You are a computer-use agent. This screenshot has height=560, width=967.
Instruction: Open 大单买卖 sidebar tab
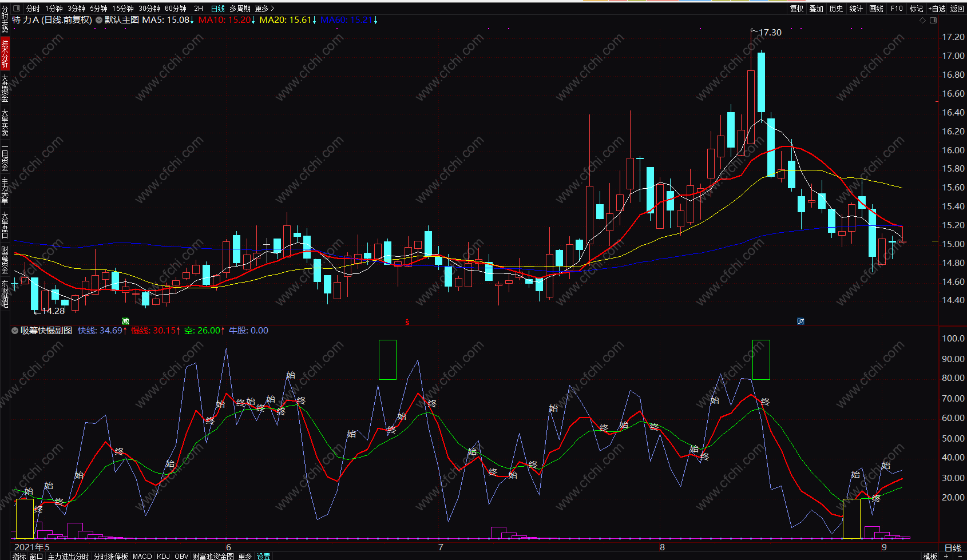click(x=5, y=122)
